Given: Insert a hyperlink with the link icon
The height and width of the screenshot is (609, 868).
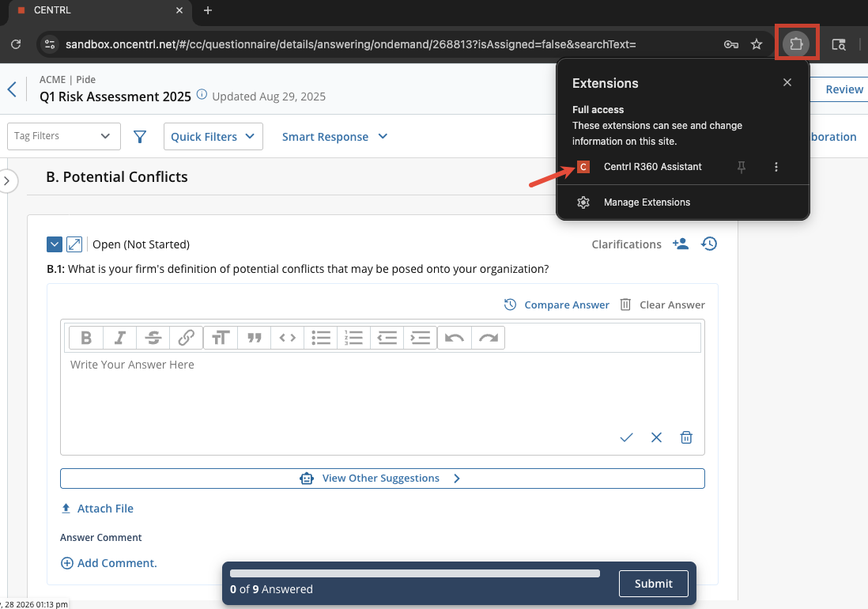Looking at the screenshot, I should pyautogui.click(x=186, y=338).
